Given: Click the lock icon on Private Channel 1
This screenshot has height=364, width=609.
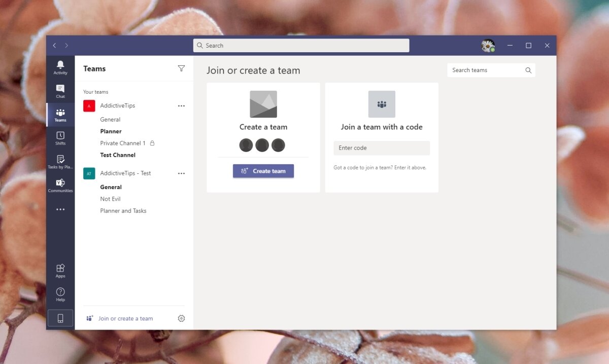Looking at the screenshot, I should [152, 143].
